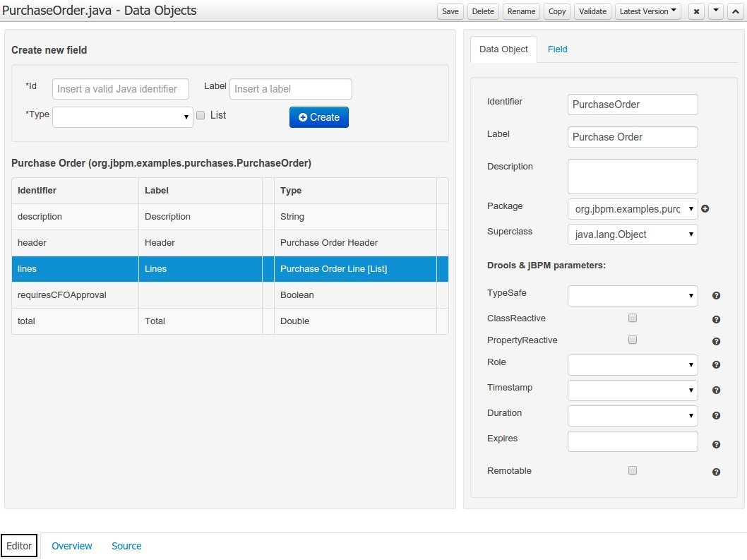
Task: Click the help icon beside PropertyReactive
Action: pyautogui.click(x=716, y=341)
